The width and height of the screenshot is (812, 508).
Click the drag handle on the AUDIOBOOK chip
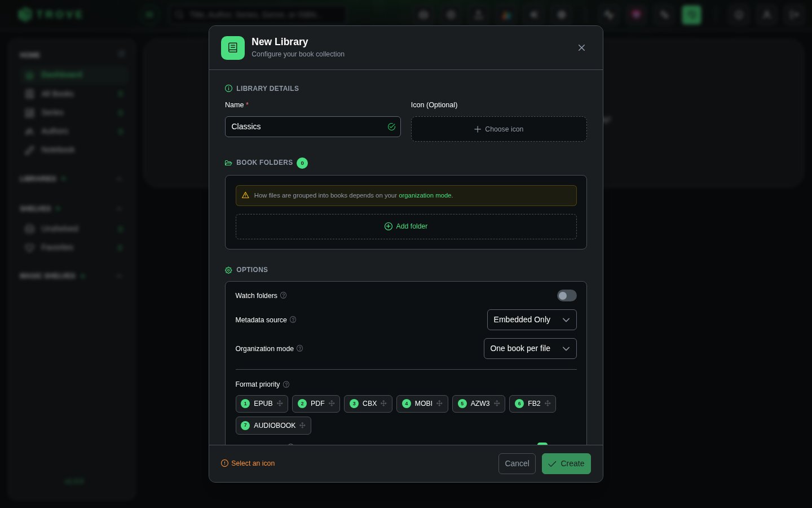[x=302, y=426]
